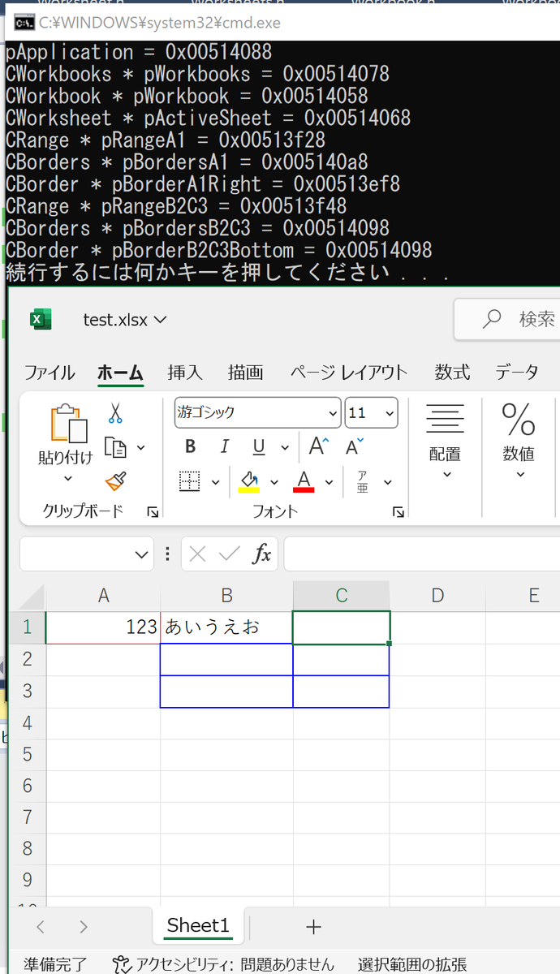
Task: Open the 配置 alignment group
Action: [x=445, y=441]
